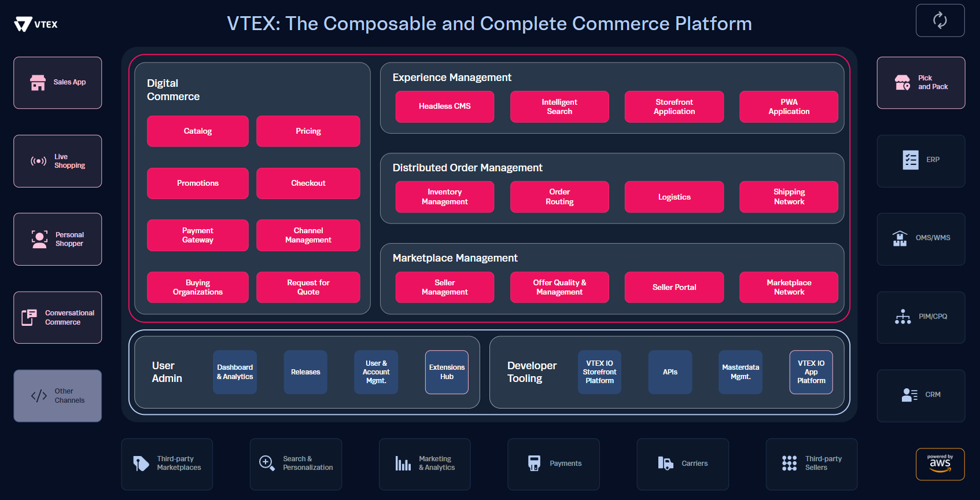Click the Payments terminal icon

point(534,463)
